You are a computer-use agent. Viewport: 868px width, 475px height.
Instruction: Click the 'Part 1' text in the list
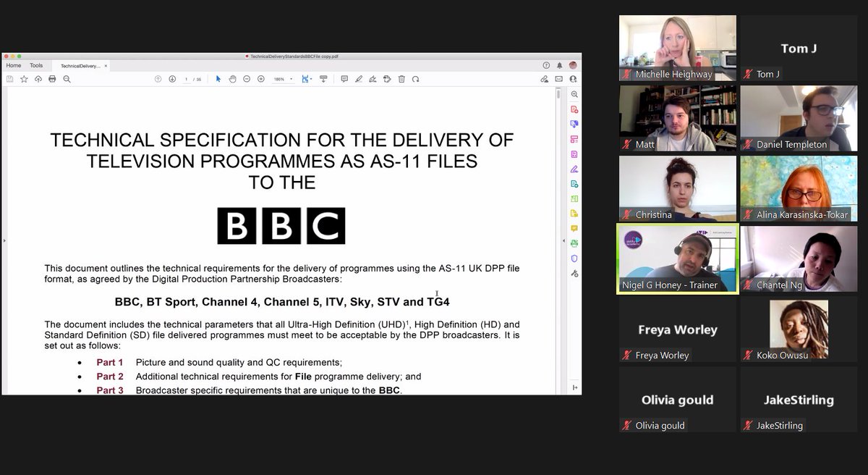tap(110, 362)
